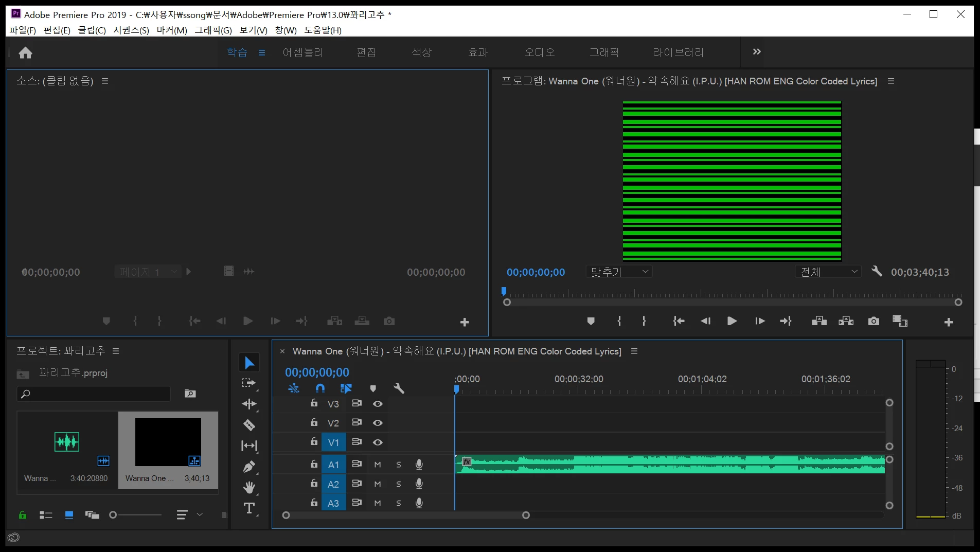This screenshot has width=980, height=552.
Task: Close the Wanna One sequence tab
Action: tap(282, 351)
